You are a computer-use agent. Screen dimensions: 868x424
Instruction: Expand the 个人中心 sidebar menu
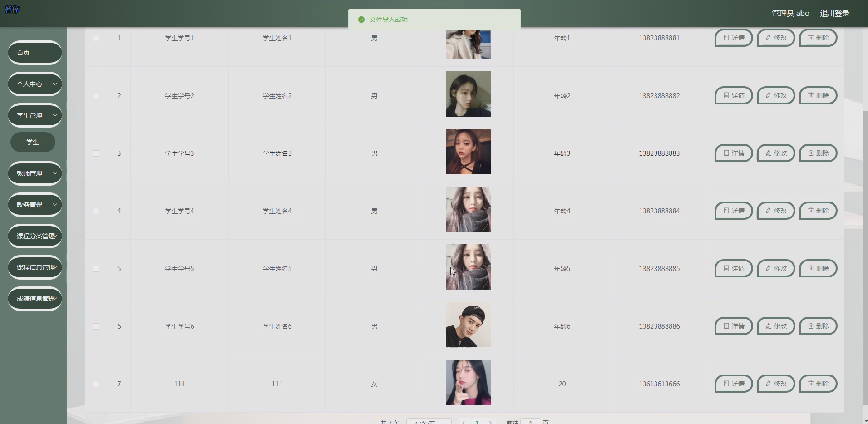(x=35, y=84)
